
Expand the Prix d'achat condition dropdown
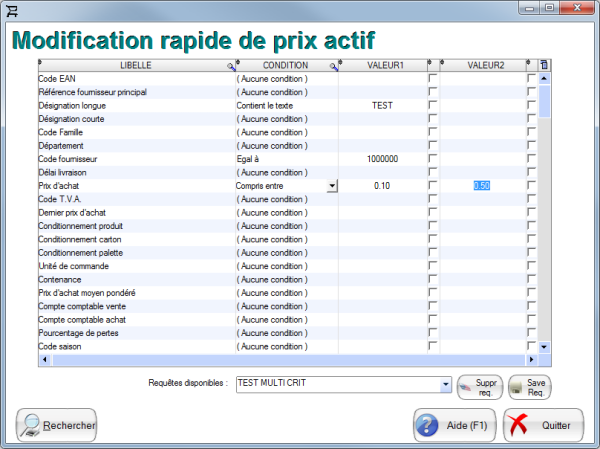(x=332, y=186)
